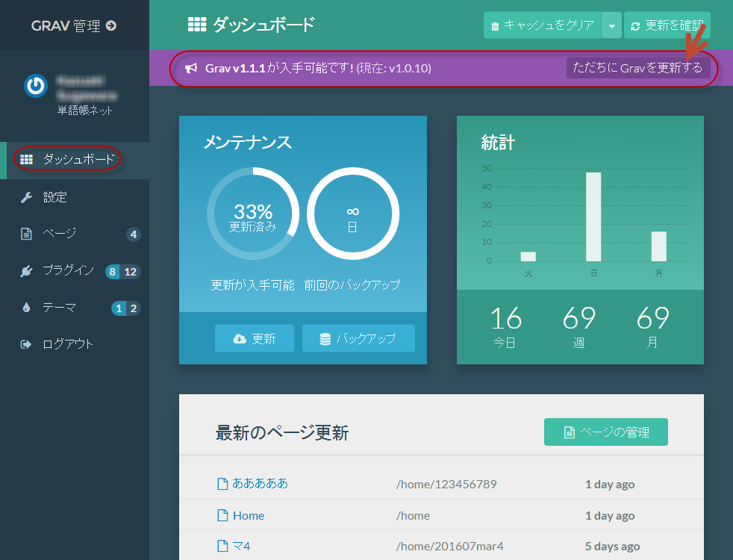The width and height of the screenshot is (733, 560).
Task: Click the arrow icon beside GRAV 管理
Action: pyautogui.click(x=111, y=25)
